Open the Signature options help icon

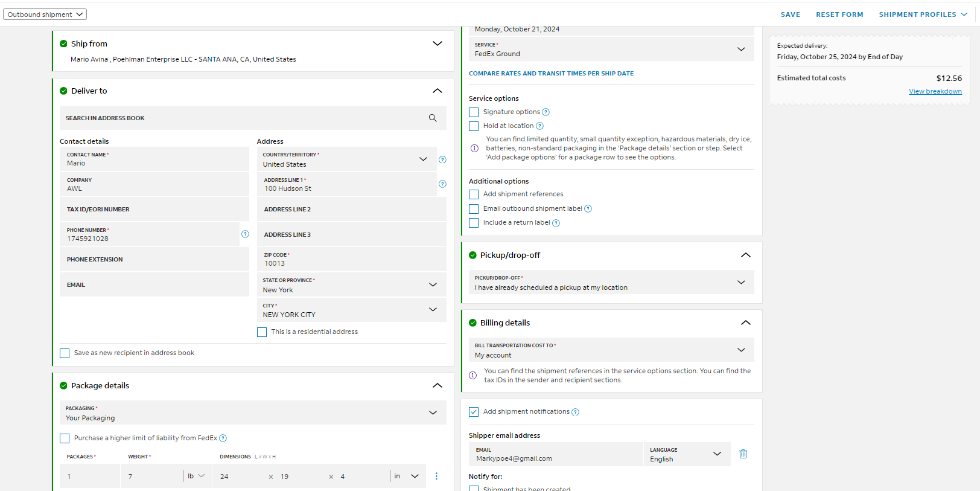(546, 112)
